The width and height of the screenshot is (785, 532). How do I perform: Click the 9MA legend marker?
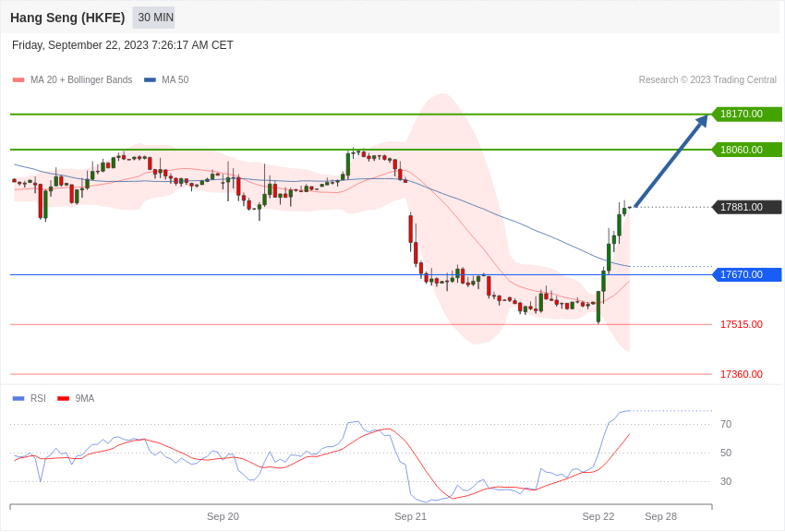[x=63, y=398]
